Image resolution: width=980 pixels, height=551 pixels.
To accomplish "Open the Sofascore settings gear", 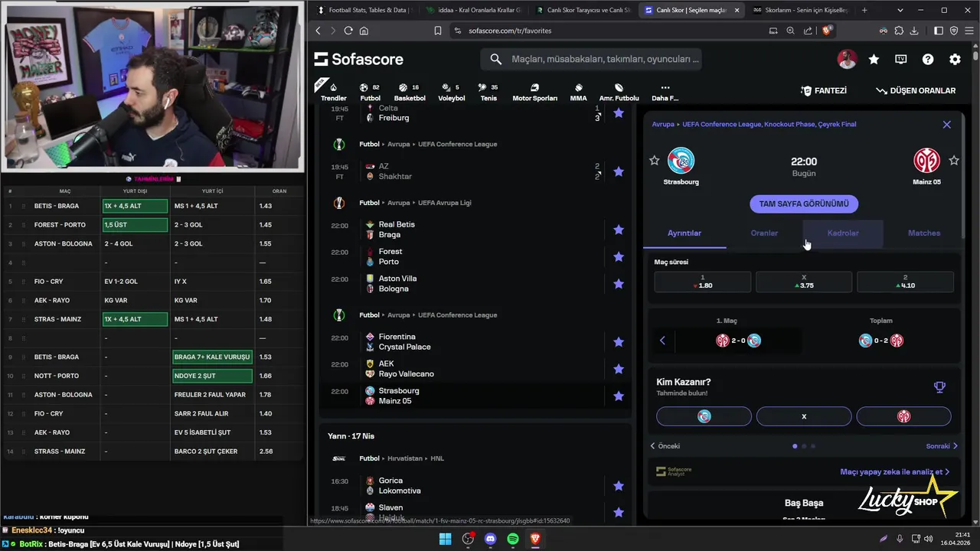I will click(955, 59).
